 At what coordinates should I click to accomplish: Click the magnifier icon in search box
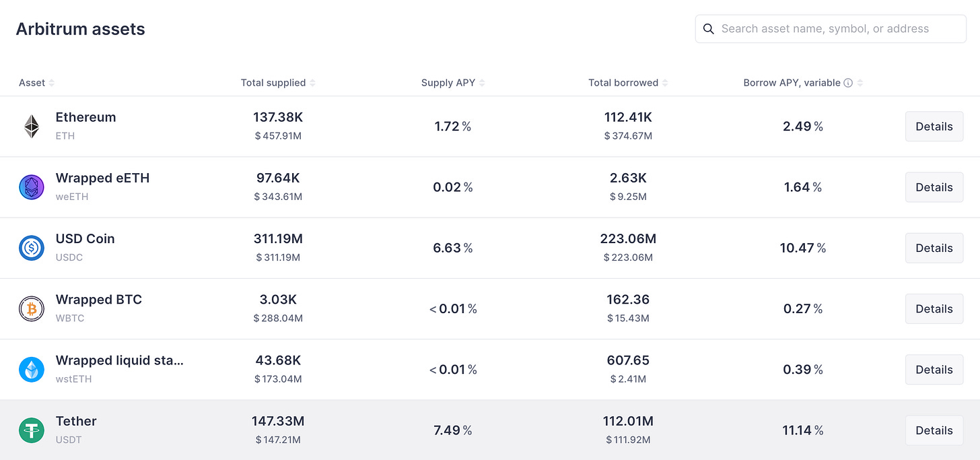coord(708,29)
